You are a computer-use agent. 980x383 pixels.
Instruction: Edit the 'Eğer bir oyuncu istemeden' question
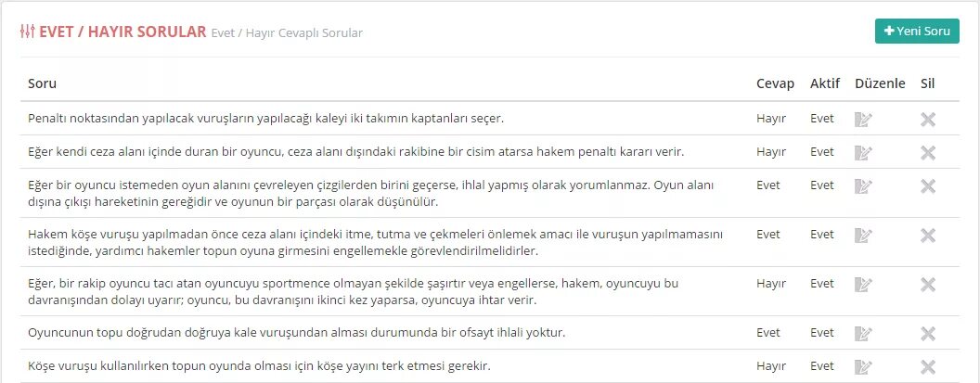(864, 185)
